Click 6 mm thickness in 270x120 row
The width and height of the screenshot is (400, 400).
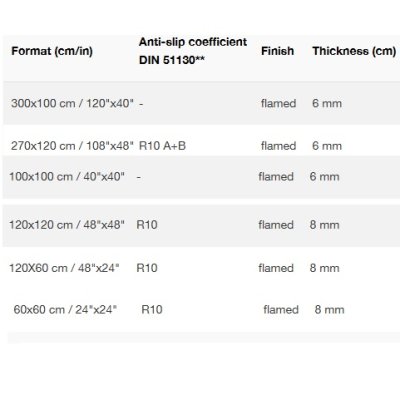point(327,146)
